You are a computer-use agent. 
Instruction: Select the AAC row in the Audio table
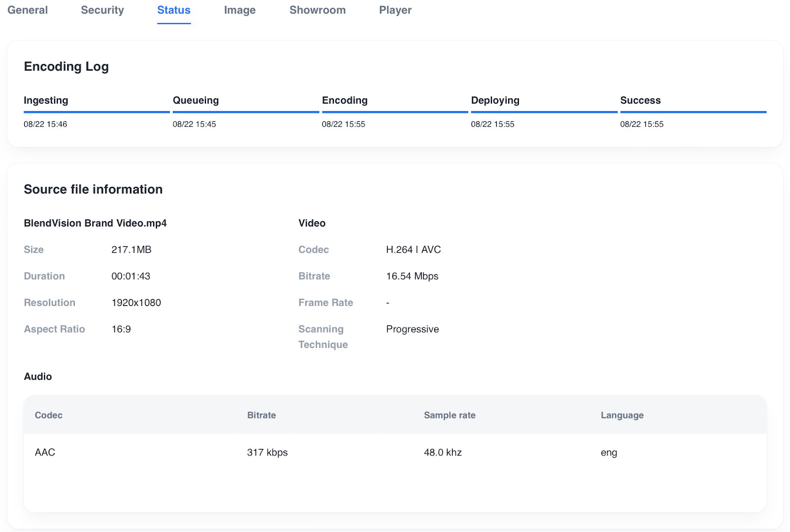(44, 452)
